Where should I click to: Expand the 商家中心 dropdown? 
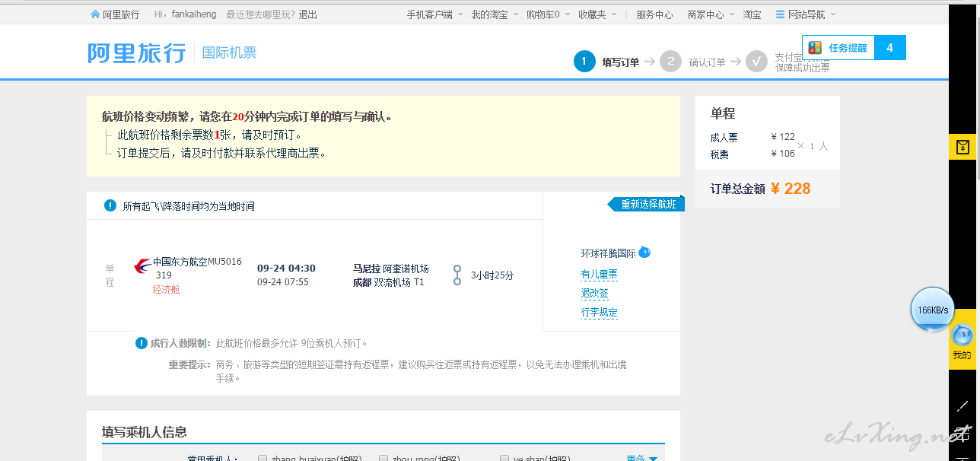coord(711,14)
